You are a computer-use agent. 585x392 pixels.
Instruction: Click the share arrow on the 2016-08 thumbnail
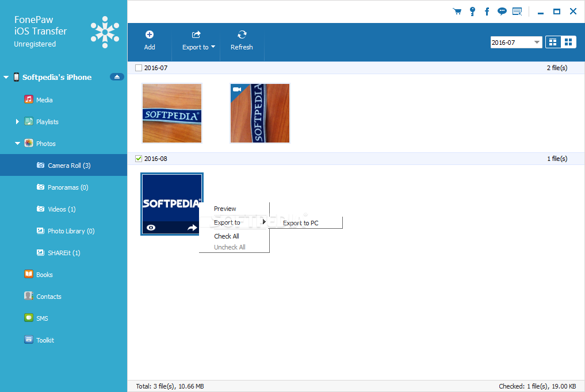click(192, 228)
